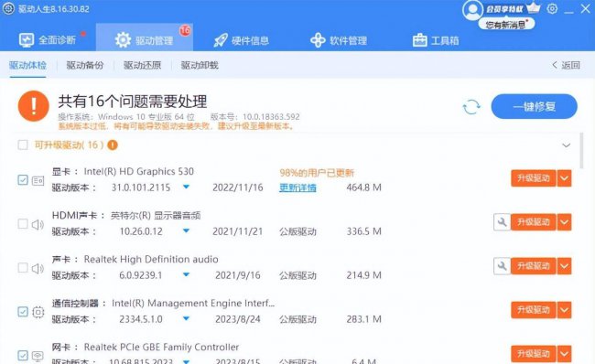Image resolution: width=595 pixels, height=364 pixels.
Task: Open version dropdown for 31.0.101.2115
Action: click(x=187, y=187)
